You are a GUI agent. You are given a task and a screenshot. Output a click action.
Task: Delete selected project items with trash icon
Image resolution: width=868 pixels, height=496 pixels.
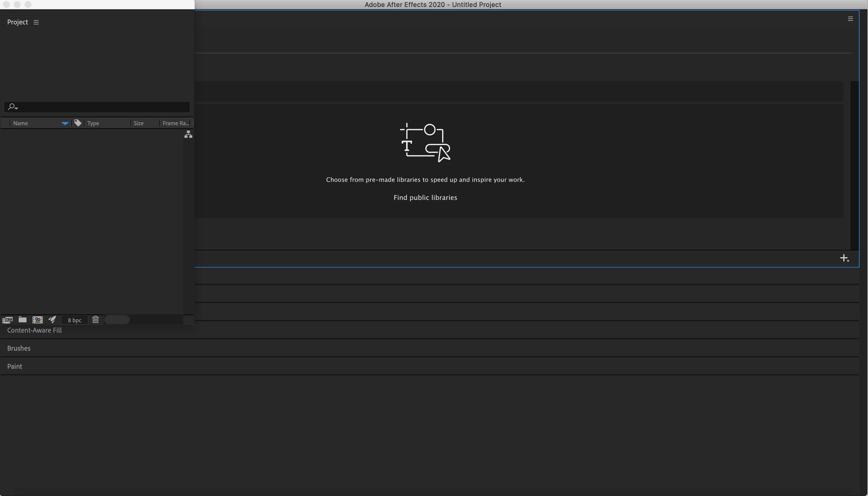click(96, 320)
